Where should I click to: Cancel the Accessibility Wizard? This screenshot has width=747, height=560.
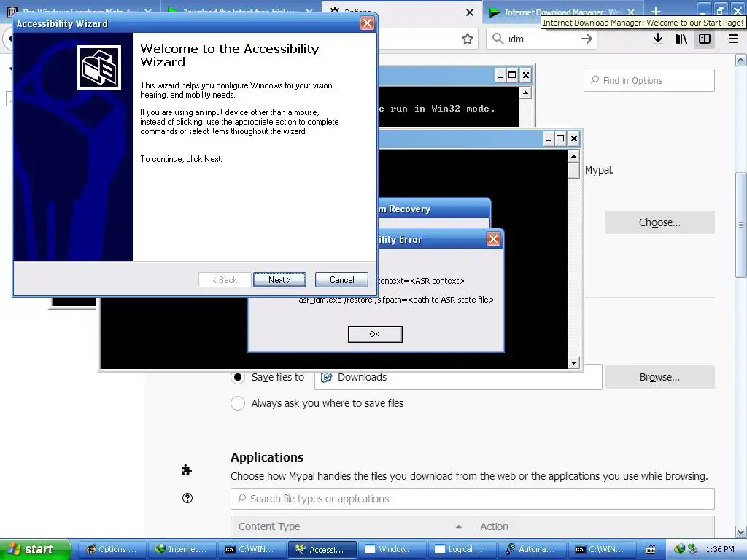[341, 280]
